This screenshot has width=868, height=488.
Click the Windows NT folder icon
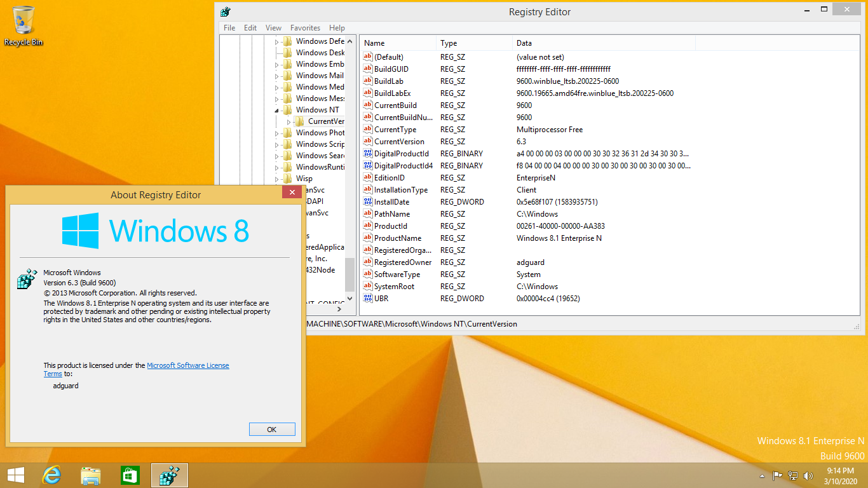(x=287, y=109)
